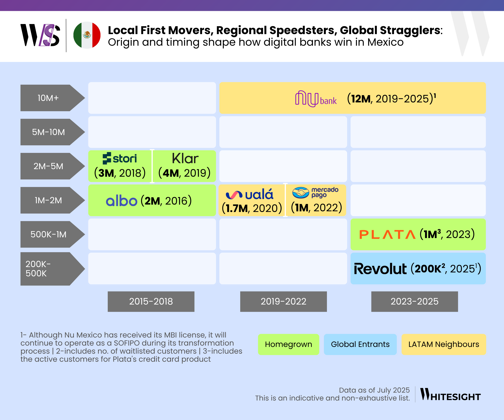Select the 10M+ row label
This screenshot has height=420, width=504.
[x=48, y=98]
